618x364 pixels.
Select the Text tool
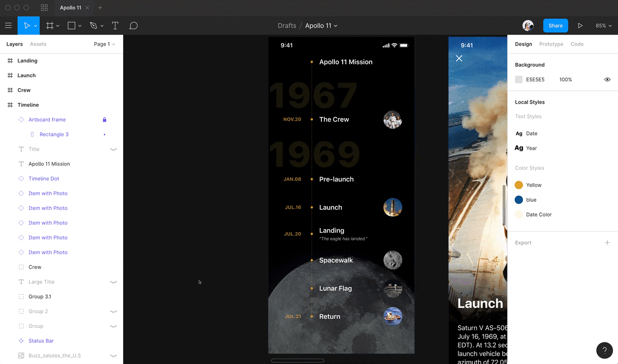(x=115, y=26)
